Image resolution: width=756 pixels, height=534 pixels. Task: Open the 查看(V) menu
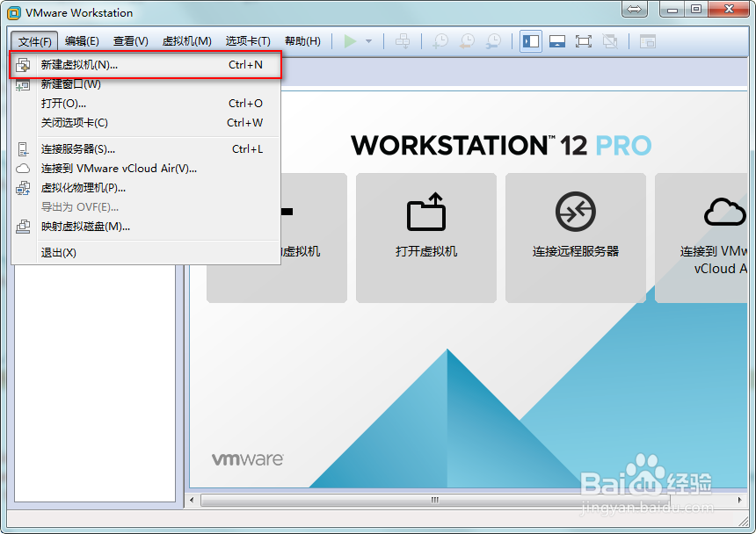(131, 41)
